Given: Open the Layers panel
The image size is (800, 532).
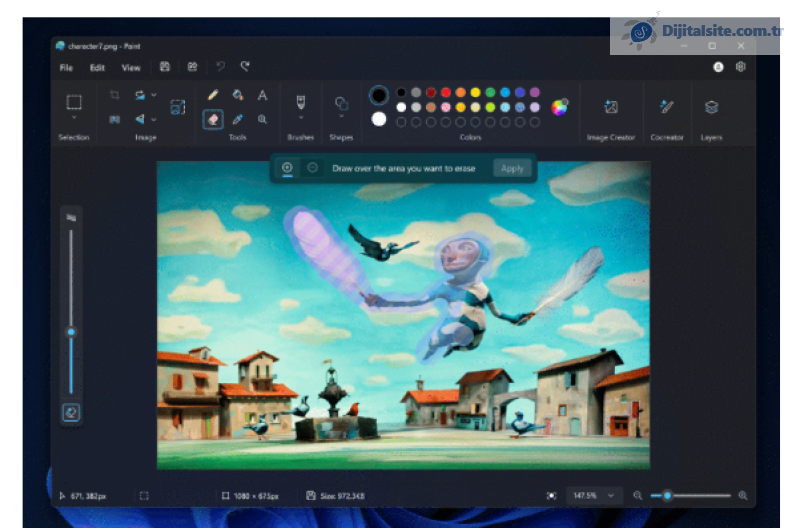Looking at the screenshot, I should coord(711,107).
